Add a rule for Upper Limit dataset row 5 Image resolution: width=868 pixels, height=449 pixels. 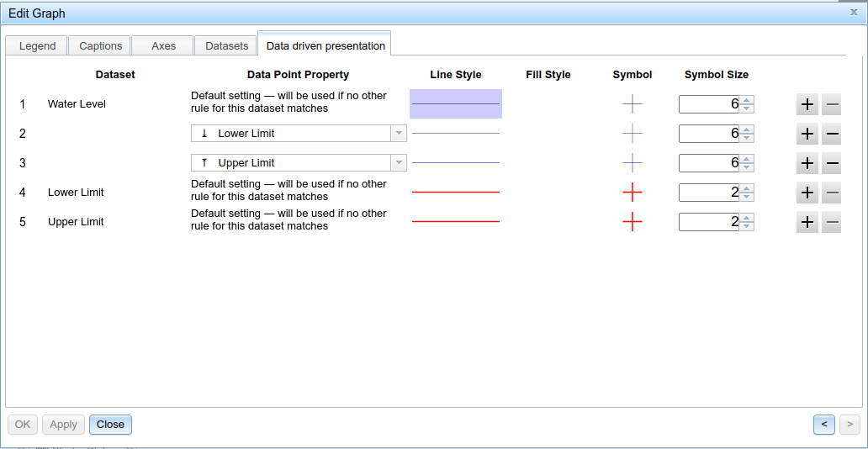[x=807, y=222]
